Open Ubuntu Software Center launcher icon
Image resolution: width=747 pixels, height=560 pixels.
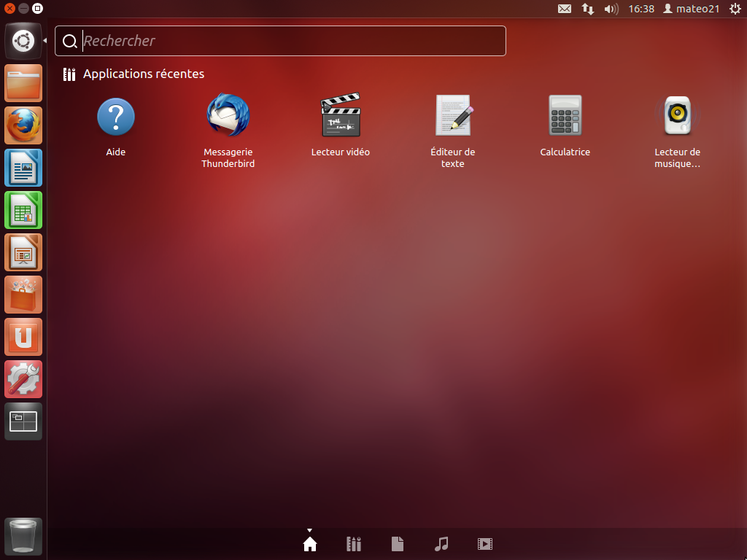23,295
